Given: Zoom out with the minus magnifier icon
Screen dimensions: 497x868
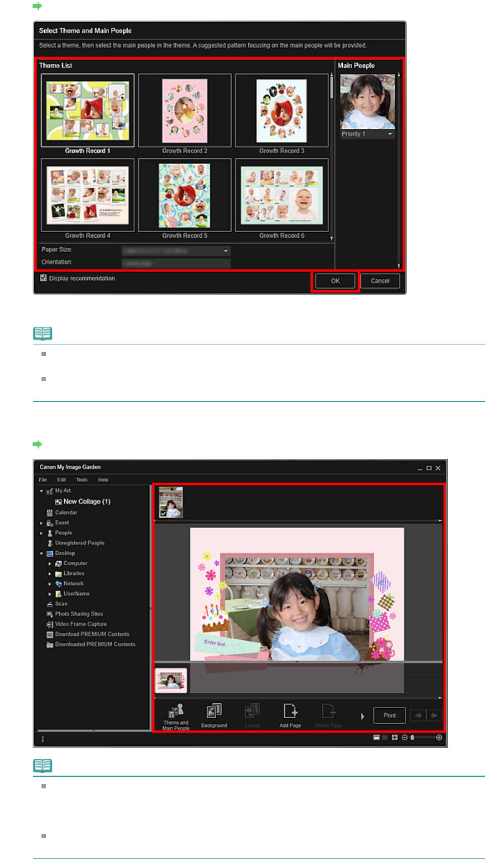Looking at the screenshot, I should (x=405, y=738).
